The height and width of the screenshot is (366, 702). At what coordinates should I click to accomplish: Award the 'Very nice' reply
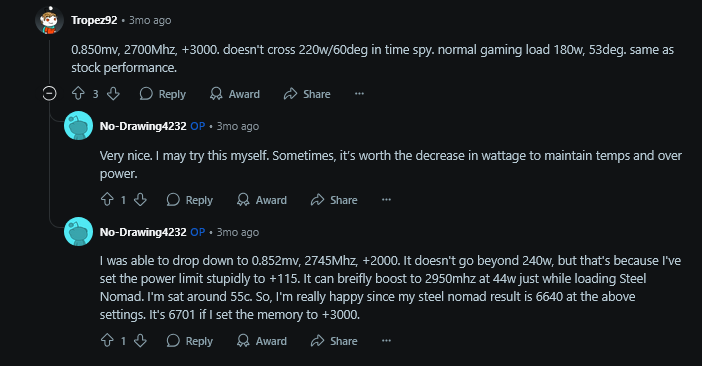(x=262, y=200)
